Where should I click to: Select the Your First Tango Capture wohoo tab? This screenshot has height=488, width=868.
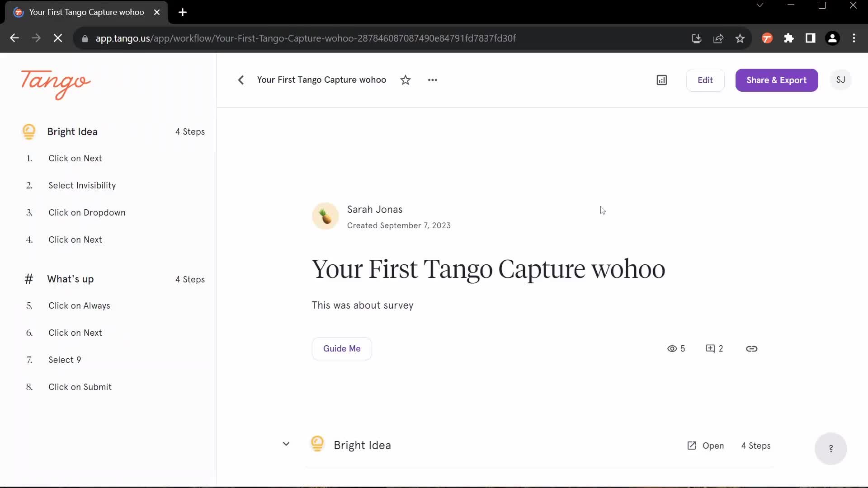pyautogui.click(x=86, y=12)
